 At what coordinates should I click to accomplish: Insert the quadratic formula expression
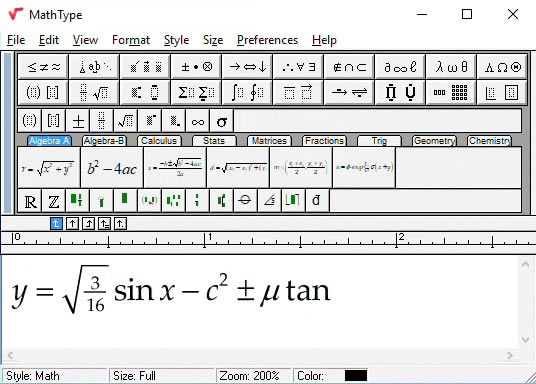[x=175, y=168]
